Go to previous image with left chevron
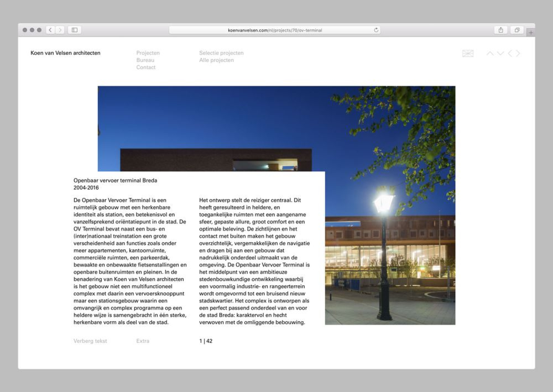Viewport: 553px width, 392px height. 510,53
